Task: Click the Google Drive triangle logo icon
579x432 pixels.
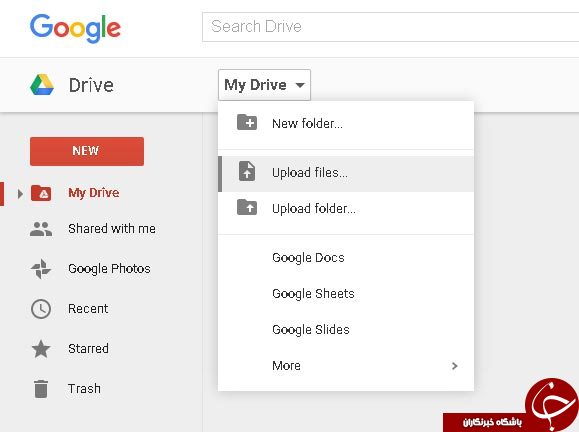Action: coord(42,85)
